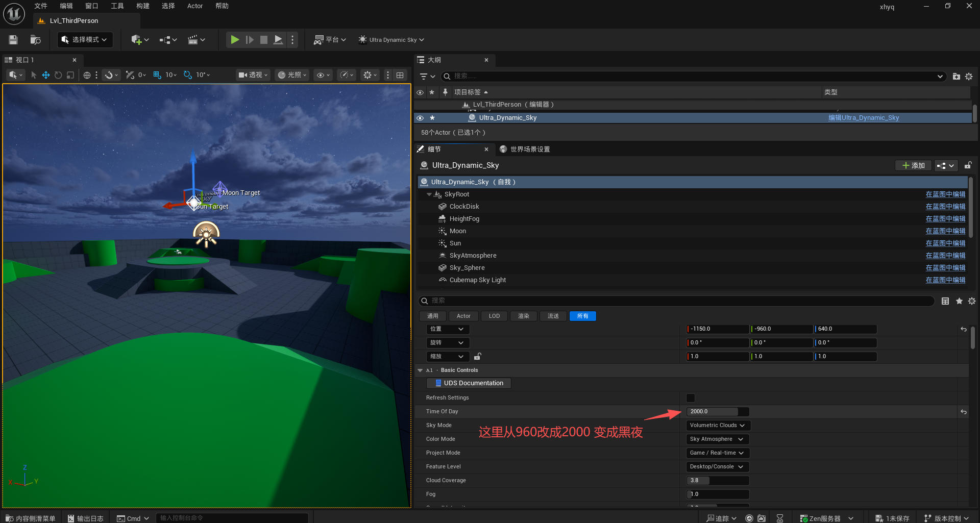
Task: Choose the Select objects arrow tool in viewport
Action: (x=34, y=75)
